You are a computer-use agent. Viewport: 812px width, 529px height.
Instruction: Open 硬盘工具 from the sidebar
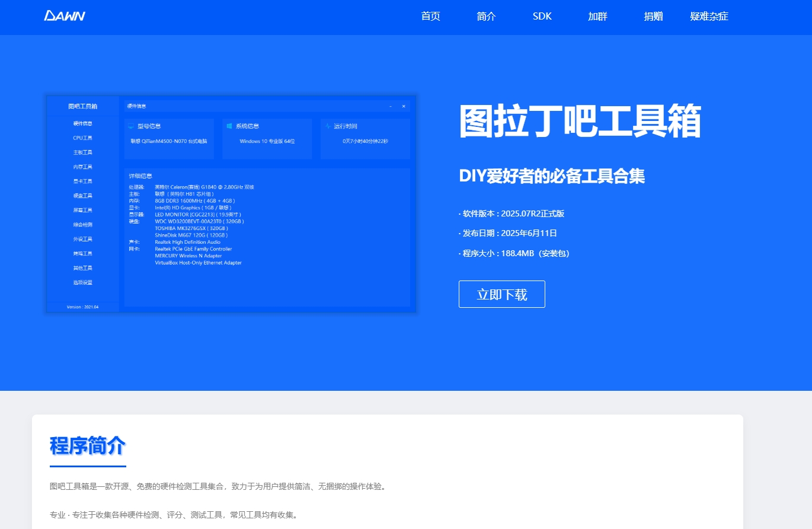pos(83,196)
